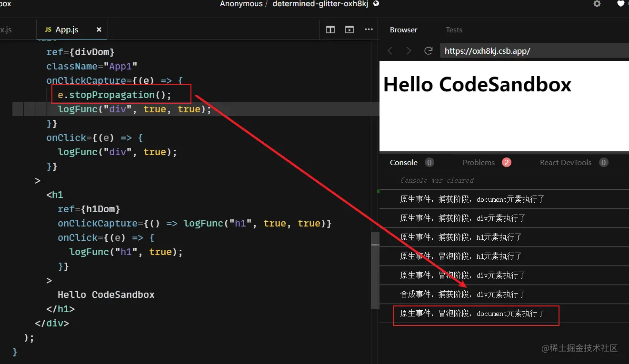Open the editor more options ellipsis

click(x=369, y=30)
